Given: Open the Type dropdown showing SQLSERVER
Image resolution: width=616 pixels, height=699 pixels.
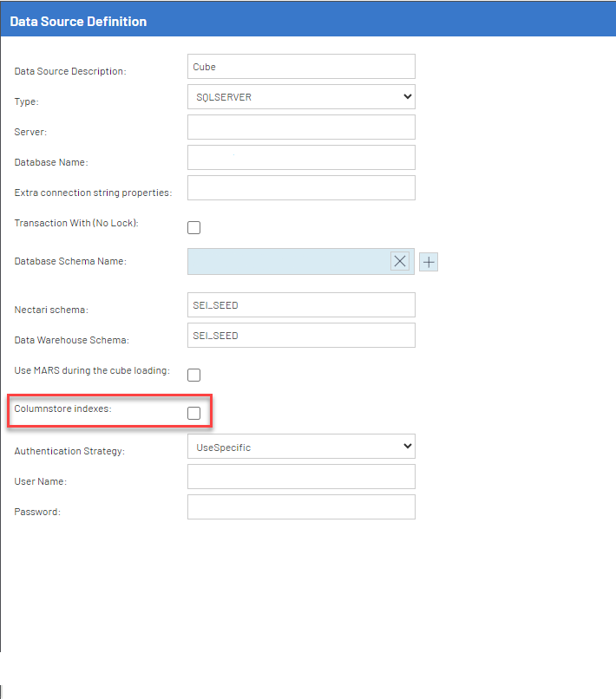Looking at the screenshot, I should point(301,97).
